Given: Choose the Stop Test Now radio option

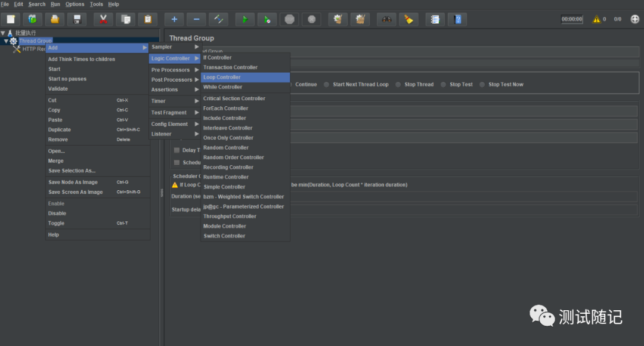Looking at the screenshot, I should (x=482, y=85).
